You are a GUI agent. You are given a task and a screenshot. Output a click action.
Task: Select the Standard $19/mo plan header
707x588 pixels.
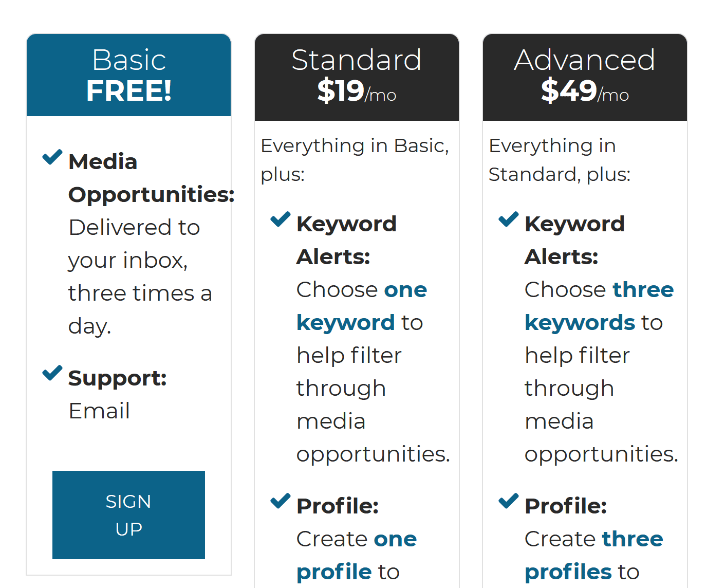click(357, 77)
